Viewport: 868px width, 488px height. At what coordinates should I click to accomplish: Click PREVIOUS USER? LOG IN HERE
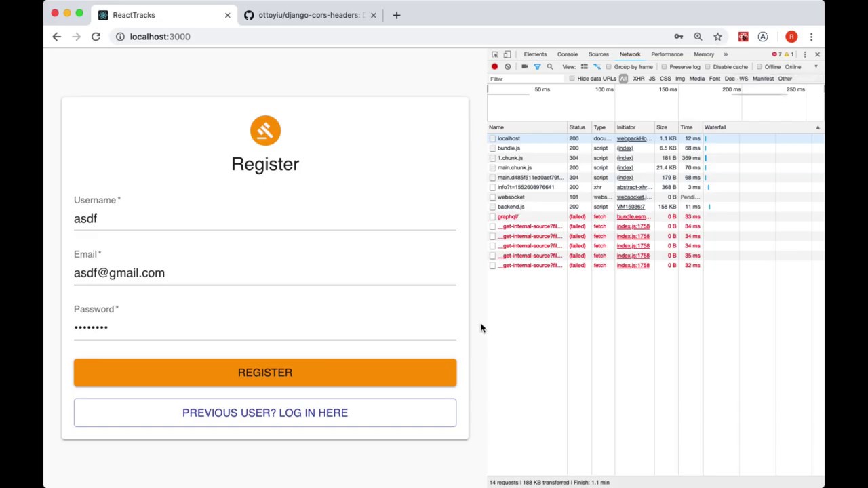pos(265,413)
